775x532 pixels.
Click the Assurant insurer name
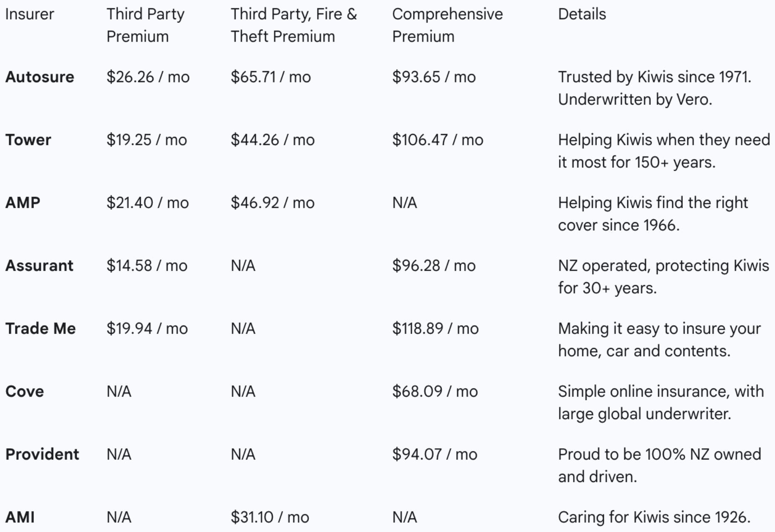[39, 266]
